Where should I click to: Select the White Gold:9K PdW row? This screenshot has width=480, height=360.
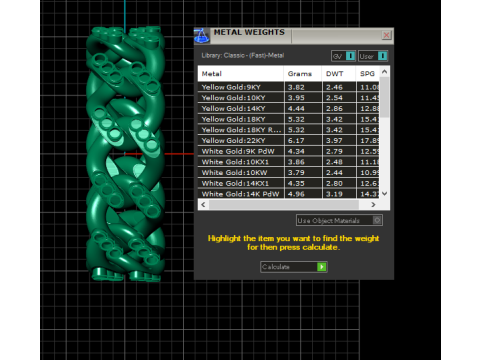[289, 151]
